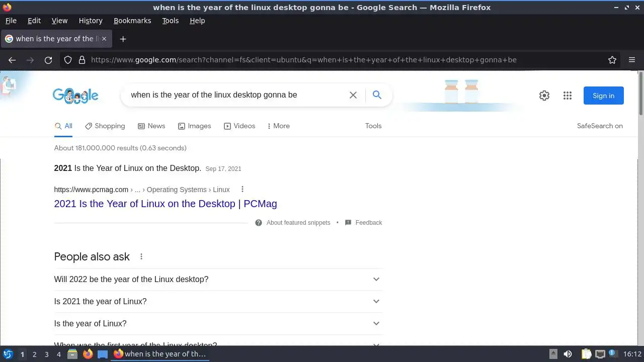The width and height of the screenshot is (644, 362).
Task: Bookmark this page with the star
Action: pos(612,60)
